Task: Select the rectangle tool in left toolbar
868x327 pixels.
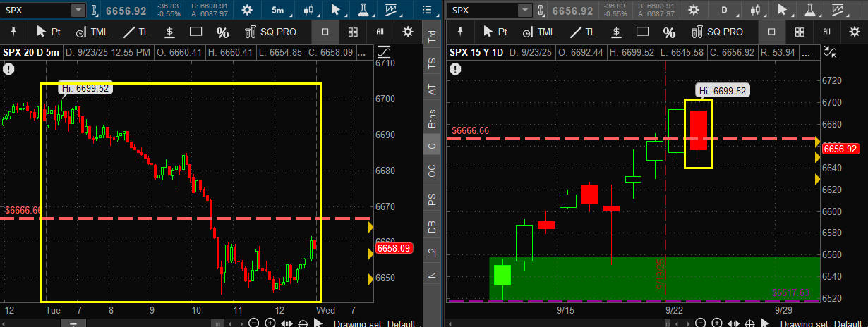Action: [196, 32]
